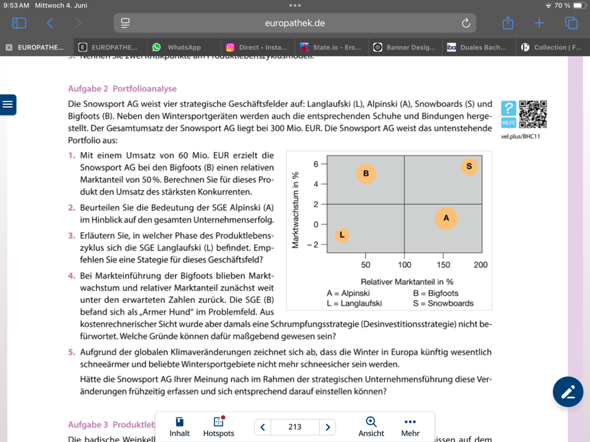Image resolution: width=590 pixels, height=442 pixels.
Task: Show the tab overview icon
Action: point(571,23)
